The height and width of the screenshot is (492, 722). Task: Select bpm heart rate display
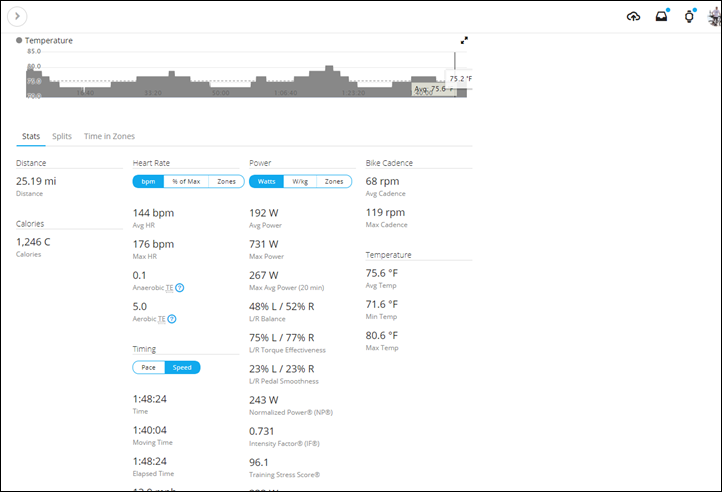pyautogui.click(x=148, y=181)
